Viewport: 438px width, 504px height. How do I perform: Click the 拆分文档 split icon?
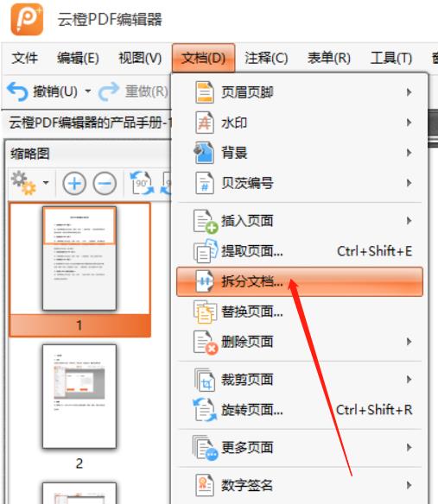click(205, 281)
